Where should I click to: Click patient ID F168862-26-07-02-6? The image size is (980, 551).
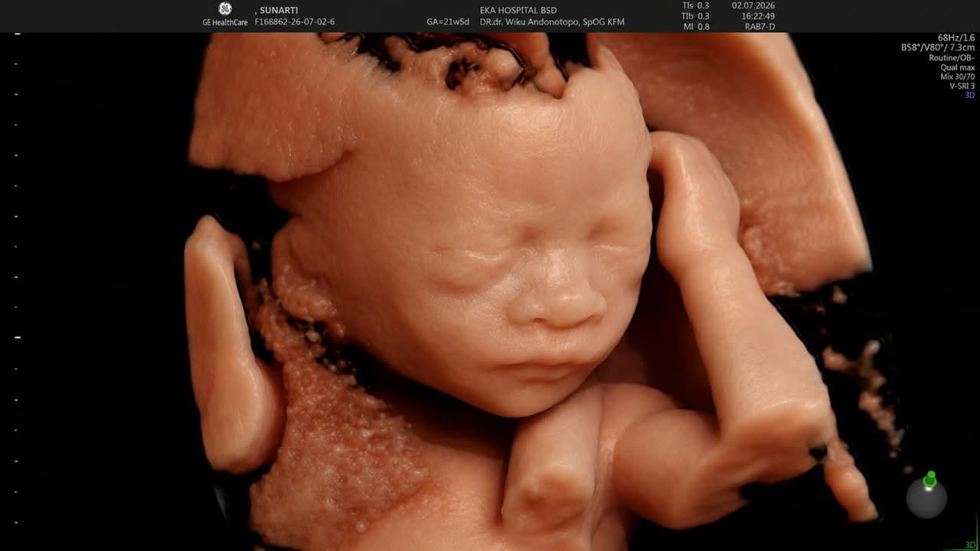(295, 21)
